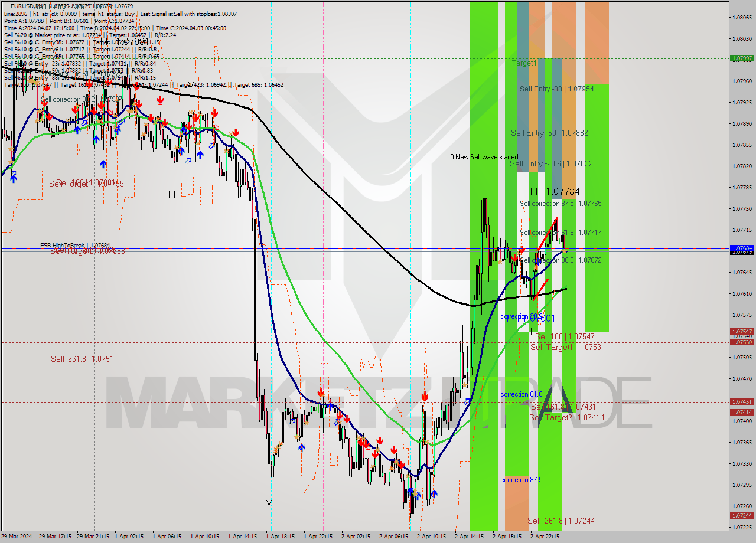The width and height of the screenshot is (756, 543).
Task: Click the blue 'correction 87.5' label
Action: point(522,480)
